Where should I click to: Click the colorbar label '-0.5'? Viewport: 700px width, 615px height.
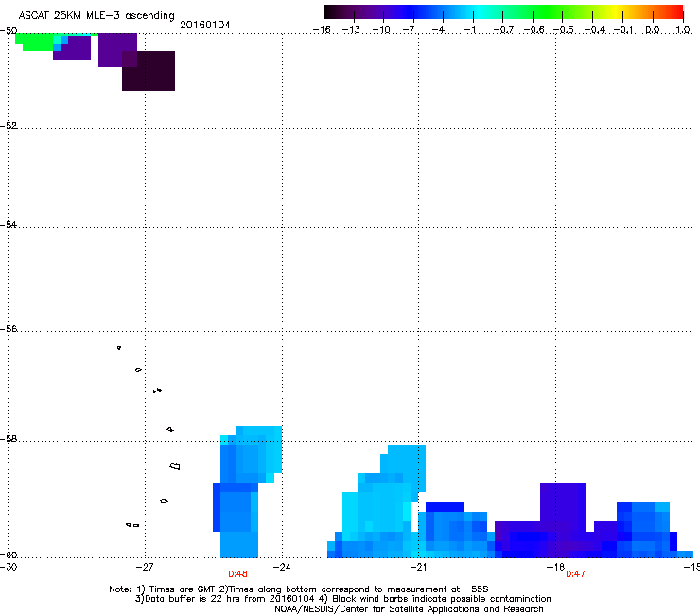click(x=564, y=30)
